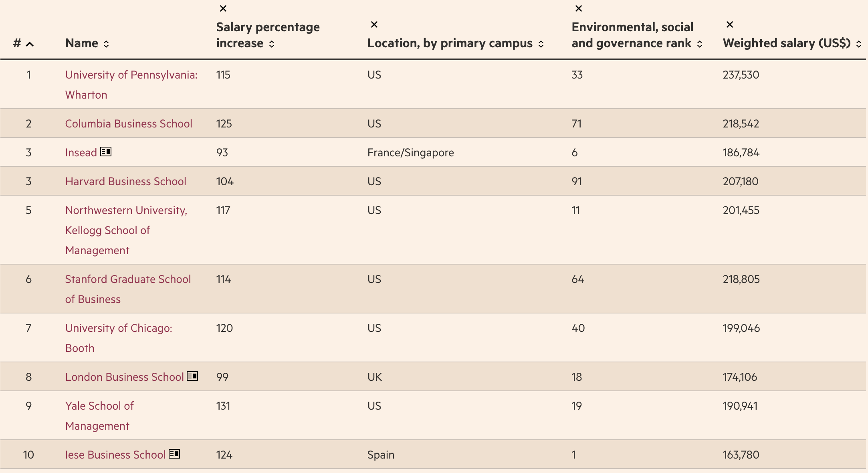868x473 pixels.
Task: Remove the Salary percentage increase column
Action: click(223, 8)
